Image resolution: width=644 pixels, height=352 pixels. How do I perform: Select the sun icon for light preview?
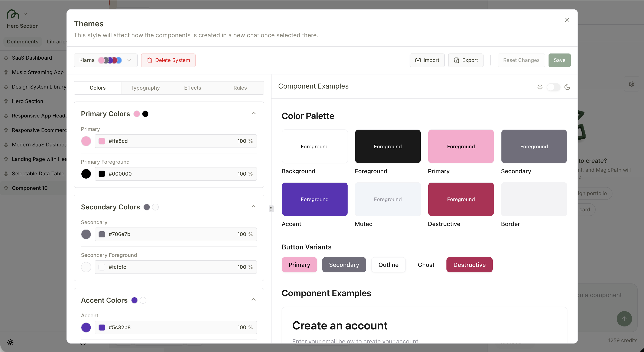tap(540, 87)
